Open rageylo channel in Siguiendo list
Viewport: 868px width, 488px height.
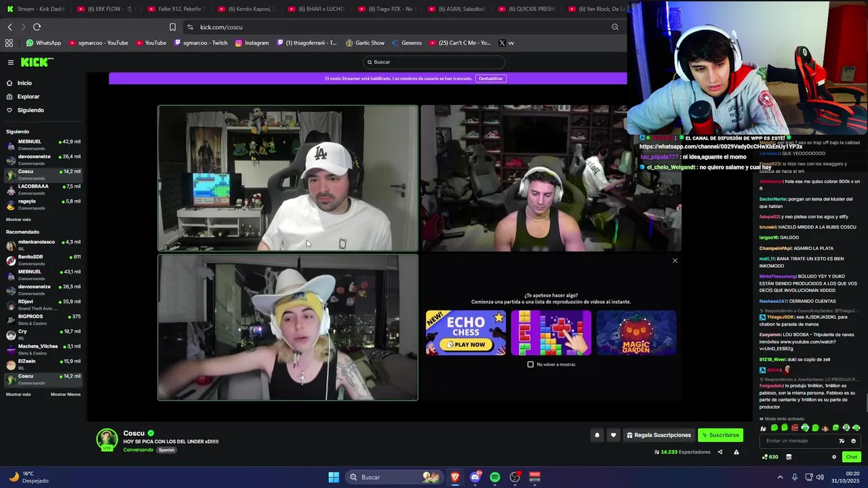pos(43,204)
